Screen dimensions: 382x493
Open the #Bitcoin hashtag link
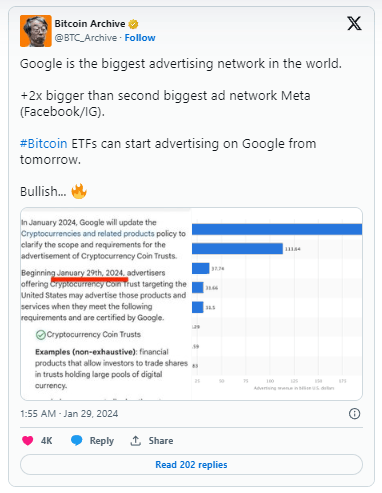click(44, 144)
